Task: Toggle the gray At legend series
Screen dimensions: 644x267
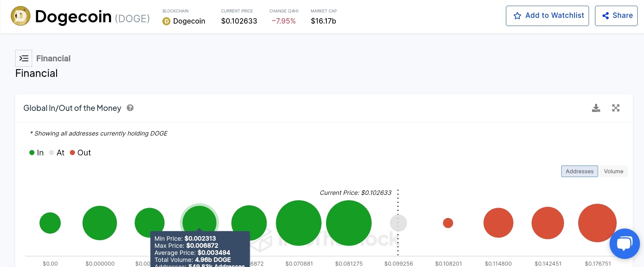Action: point(57,153)
